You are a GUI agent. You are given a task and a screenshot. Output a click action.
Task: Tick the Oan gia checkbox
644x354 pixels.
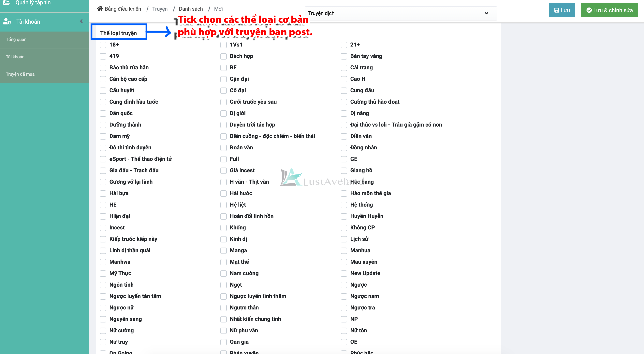pos(224,342)
